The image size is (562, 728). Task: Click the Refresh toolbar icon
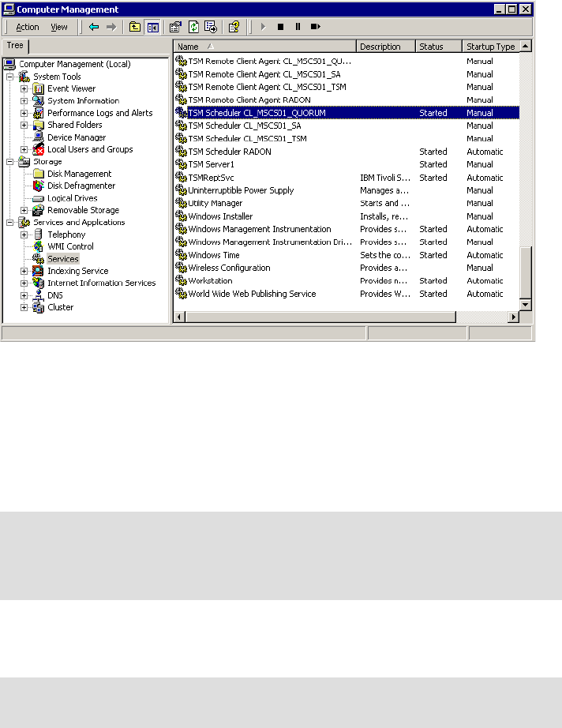(193, 27)
